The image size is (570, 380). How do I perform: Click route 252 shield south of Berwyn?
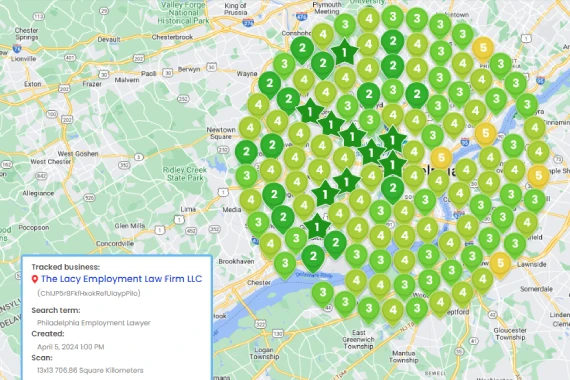click(x=183, y=99)
